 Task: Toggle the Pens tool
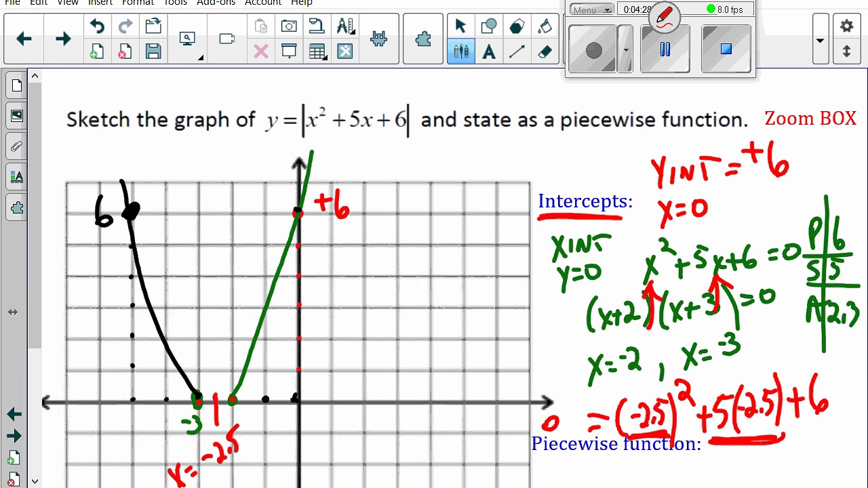tap(460, 52)
